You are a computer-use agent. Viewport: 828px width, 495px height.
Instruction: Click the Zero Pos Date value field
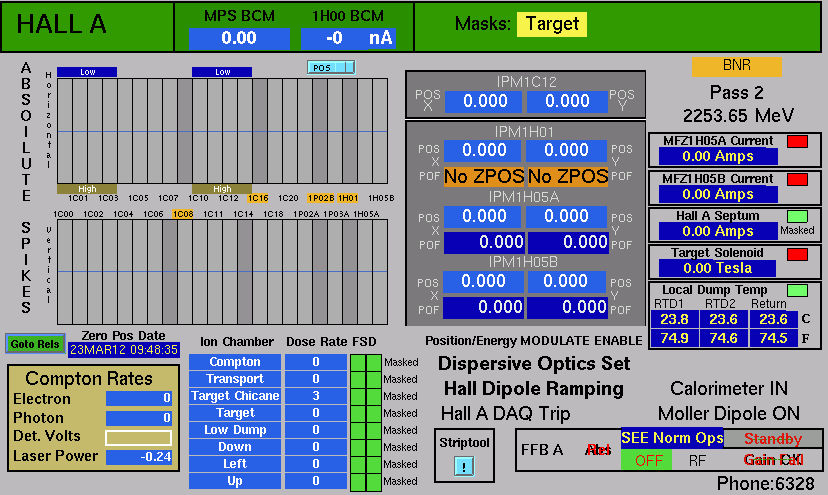(124, 350)
